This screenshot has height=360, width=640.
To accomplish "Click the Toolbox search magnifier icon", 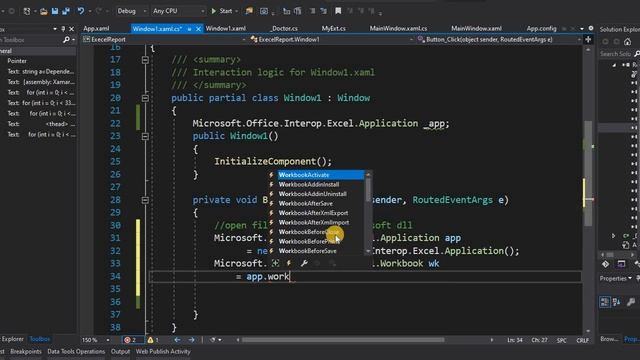I will tap(66, 40).
